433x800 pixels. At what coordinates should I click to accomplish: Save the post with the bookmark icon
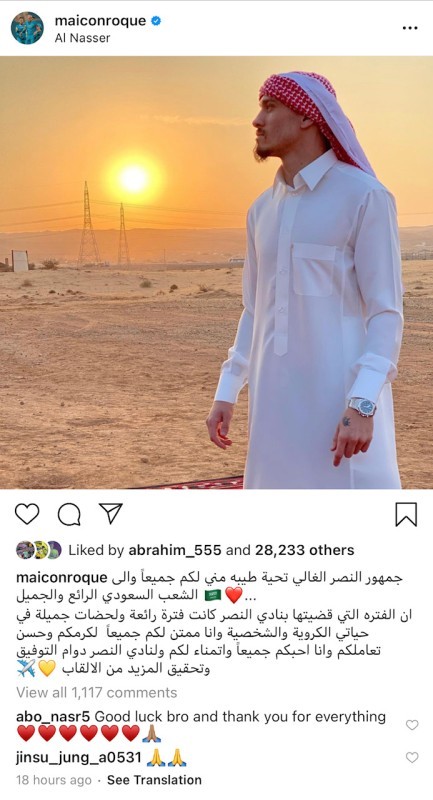click(x=406, y=514)
